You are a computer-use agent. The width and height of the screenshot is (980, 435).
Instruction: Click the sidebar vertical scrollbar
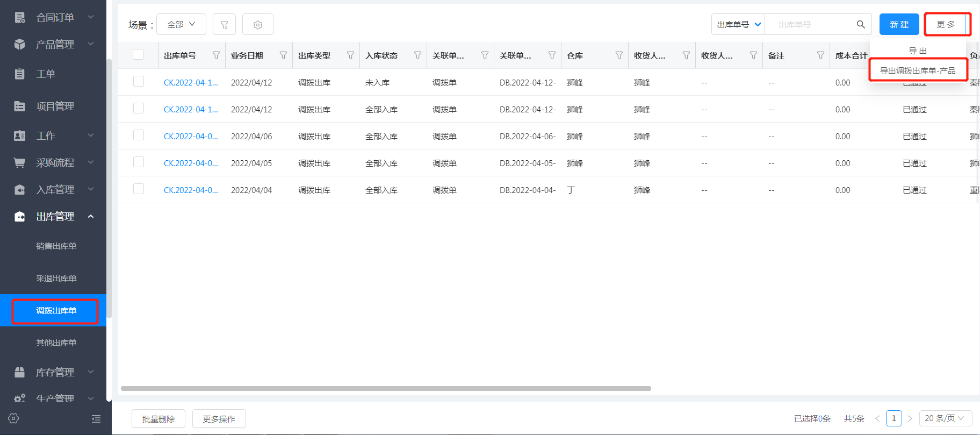click(x=109, y=188)
